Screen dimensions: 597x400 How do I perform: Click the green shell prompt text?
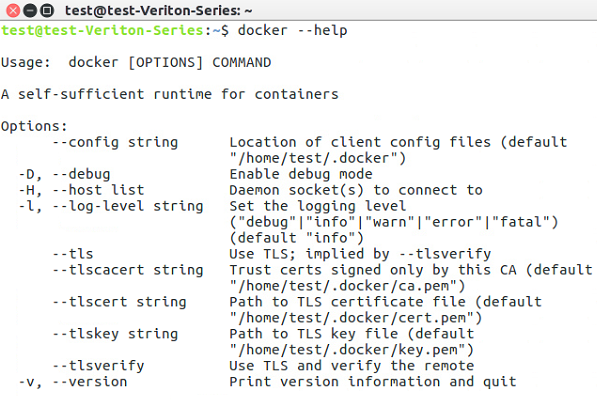115,30
